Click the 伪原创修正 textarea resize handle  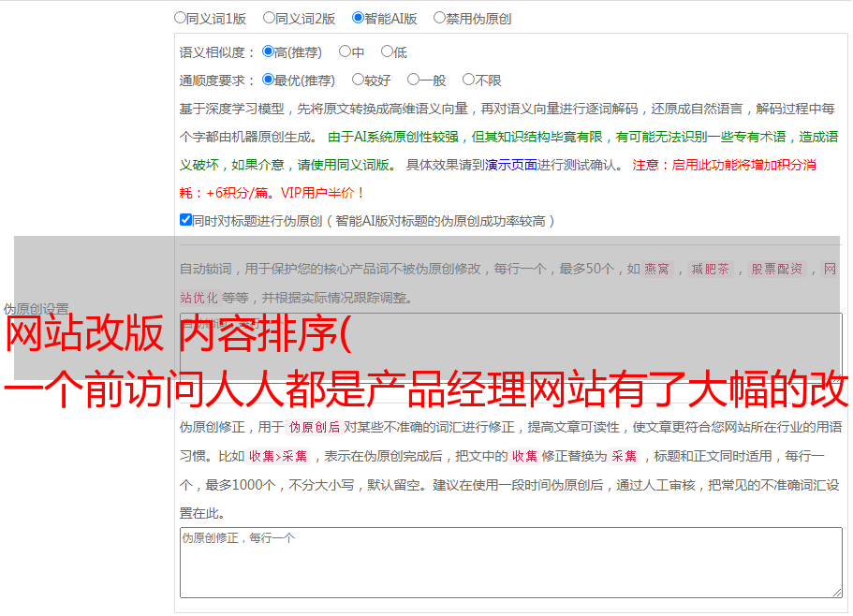(x=837, y=593)
